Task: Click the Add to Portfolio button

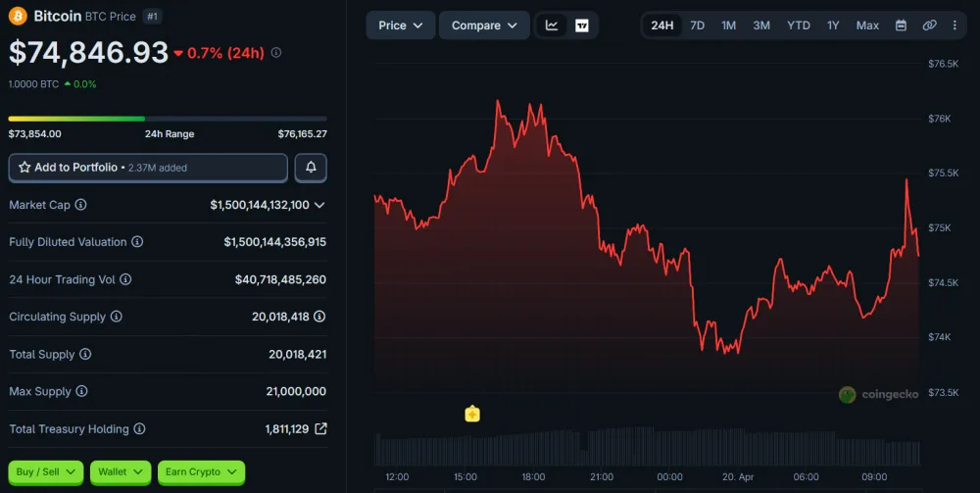Action: coord(148,168)
